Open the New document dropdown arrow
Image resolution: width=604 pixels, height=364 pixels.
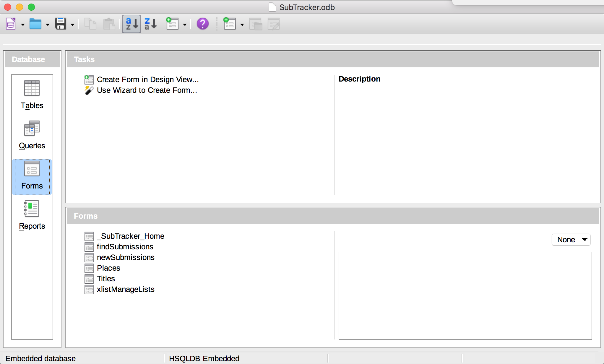pos(23,25)
